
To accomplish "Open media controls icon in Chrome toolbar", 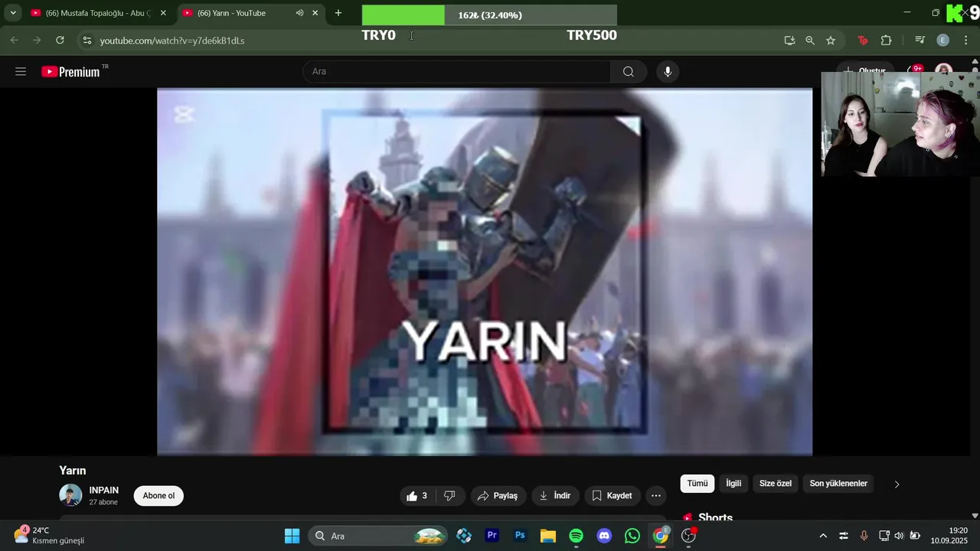I will (x=920, y=40).
